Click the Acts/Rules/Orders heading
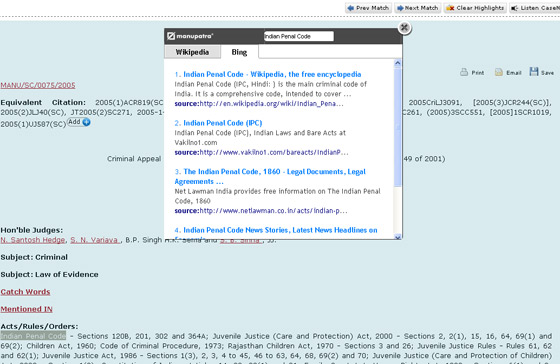 click(39, 326)
